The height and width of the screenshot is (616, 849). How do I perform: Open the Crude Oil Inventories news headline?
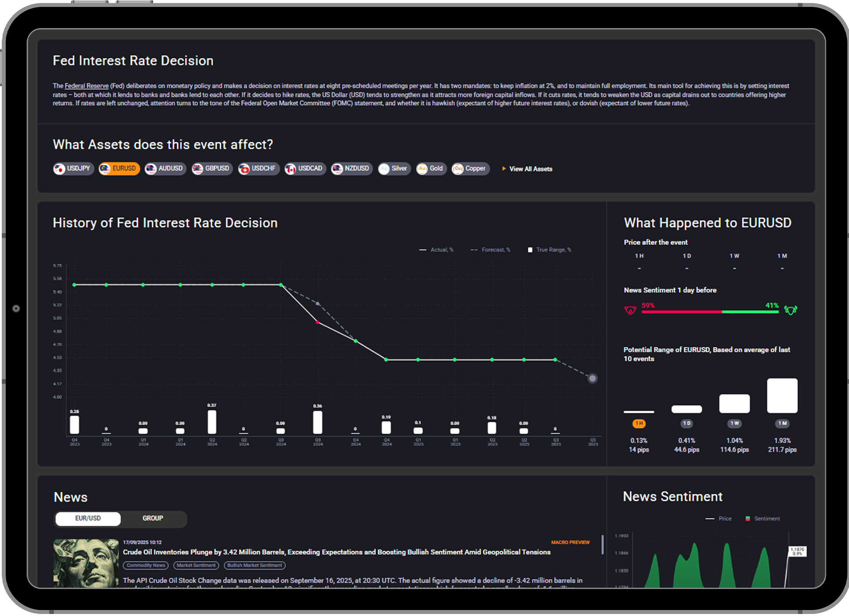click(336, 552)
